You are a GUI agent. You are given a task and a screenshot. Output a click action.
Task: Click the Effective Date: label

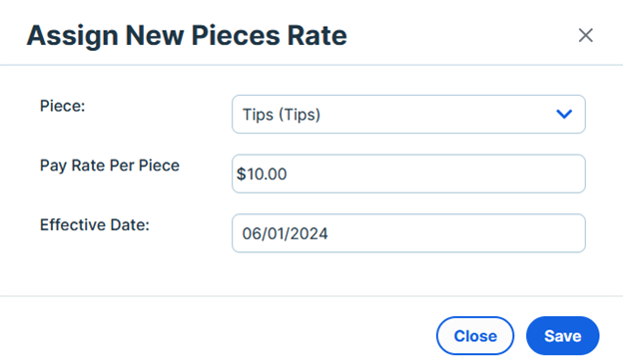pyautogui.click(x=95, y=225)
